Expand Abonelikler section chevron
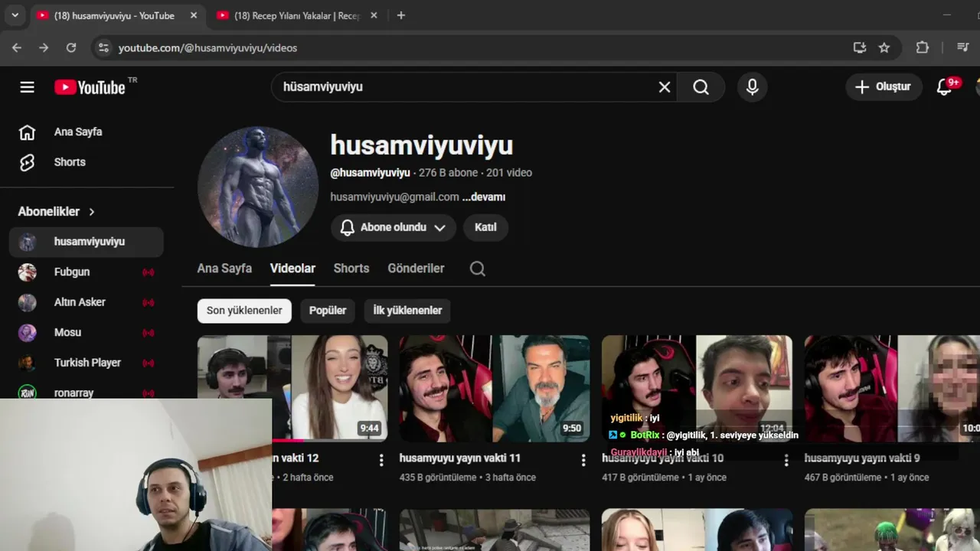The image size is (980, 551). (92, 212)
